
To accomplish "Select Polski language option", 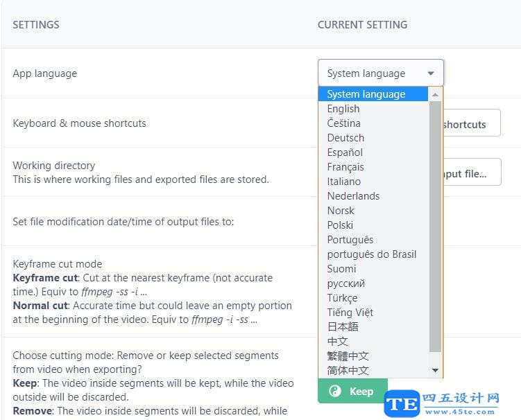I will [340, 225].
